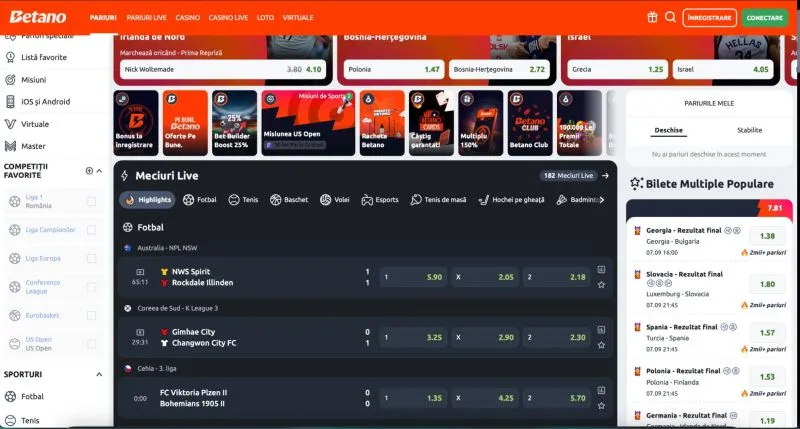800x429 pixels.
Task: Pick Gimhae City win odds 3.25
Action: tap(413, 337)
